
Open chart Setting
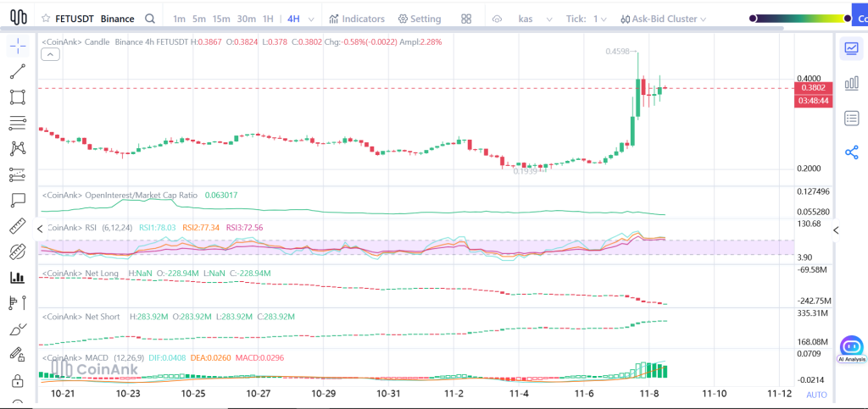click(x=420, y=19)
